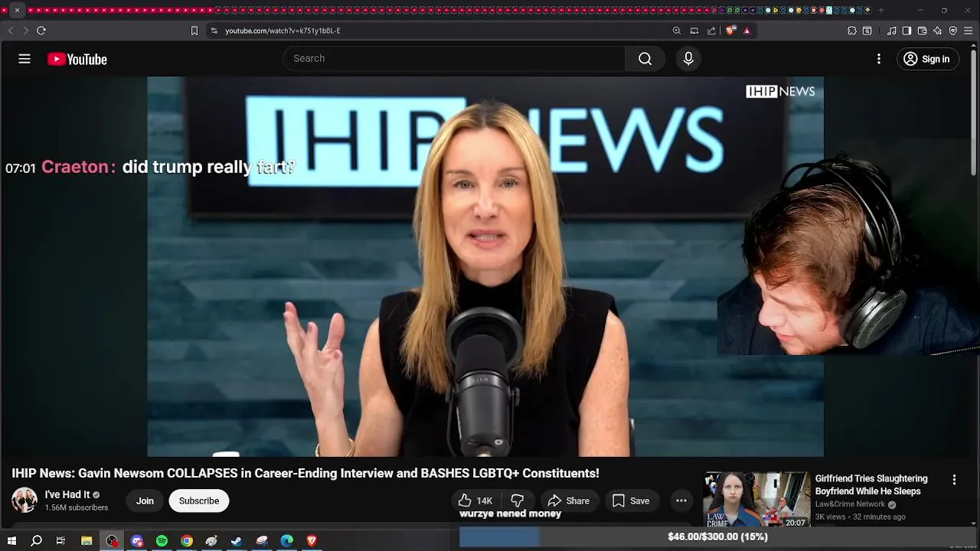This screenshot has height=551, width=980.
Task: Open Girlfriend Tries Slaughtering Boyfriend video thumbnail
Action: point(756,500)
